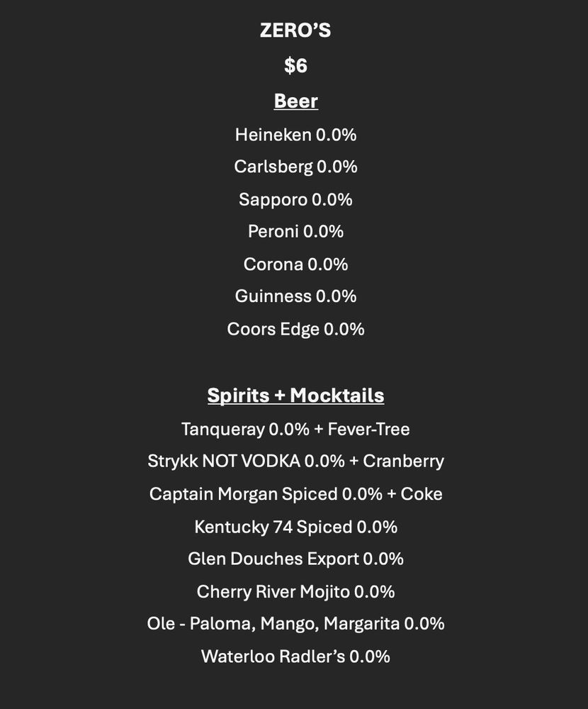Image resolution: width=588 pixels, height=709 pixels.
Task: Click Guinness 0.0% menu line
Action: (295, 296)
